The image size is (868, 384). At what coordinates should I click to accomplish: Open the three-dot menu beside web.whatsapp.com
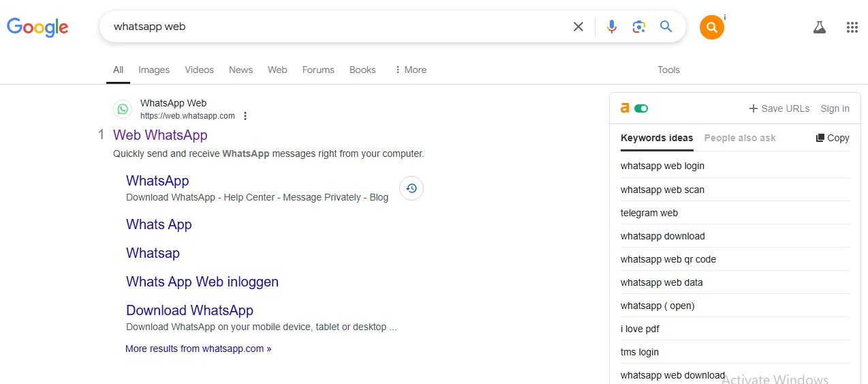(245, 116)
